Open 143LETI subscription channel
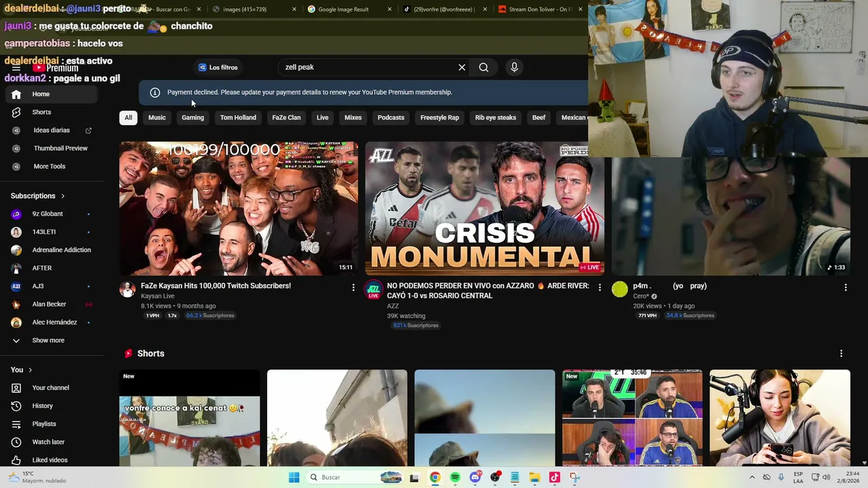This screenshot has height=488, width=868. pos(52,232)
